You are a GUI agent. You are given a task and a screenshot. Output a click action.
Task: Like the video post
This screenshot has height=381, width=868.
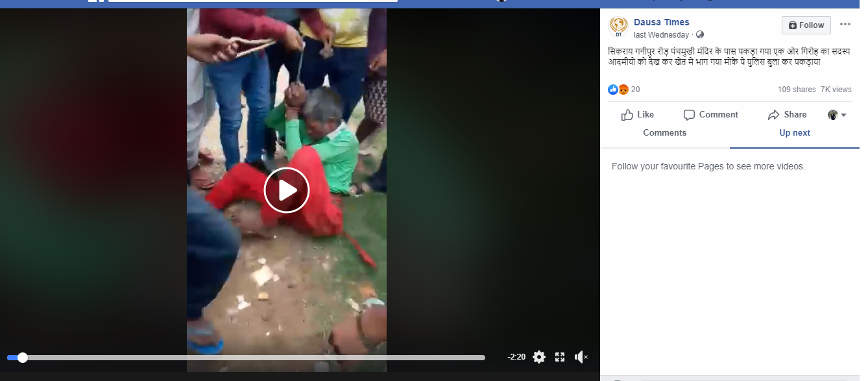[x=638, y=115]
